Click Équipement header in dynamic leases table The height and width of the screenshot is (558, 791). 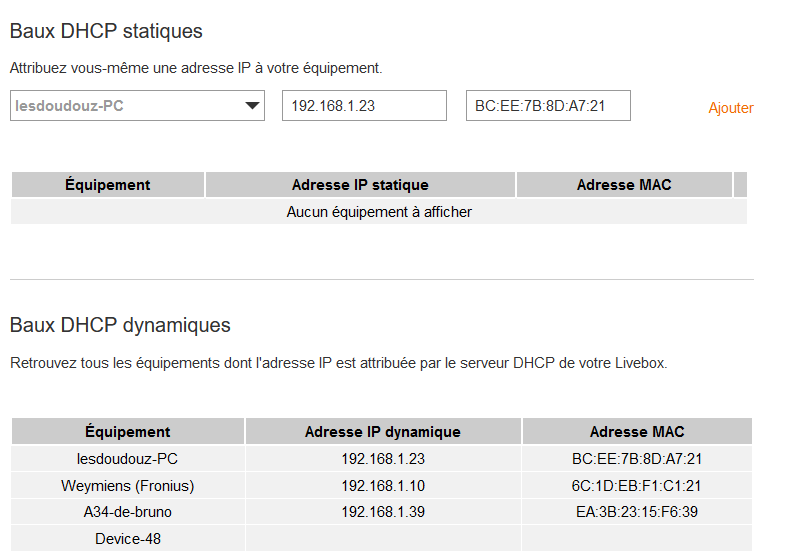tap(128, 432)
